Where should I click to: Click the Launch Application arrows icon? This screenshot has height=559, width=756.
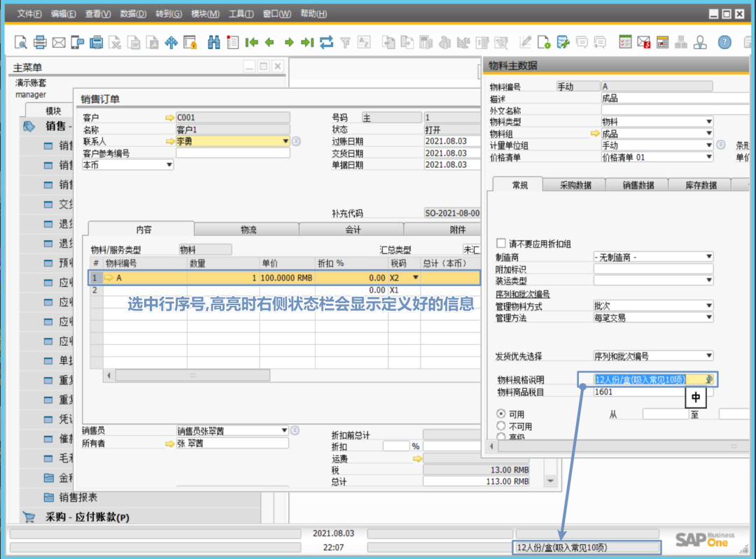click(171, 43)
